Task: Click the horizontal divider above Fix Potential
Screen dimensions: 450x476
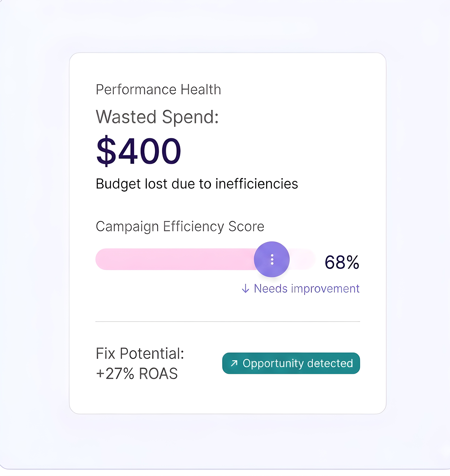Action: tap(228, 321)
